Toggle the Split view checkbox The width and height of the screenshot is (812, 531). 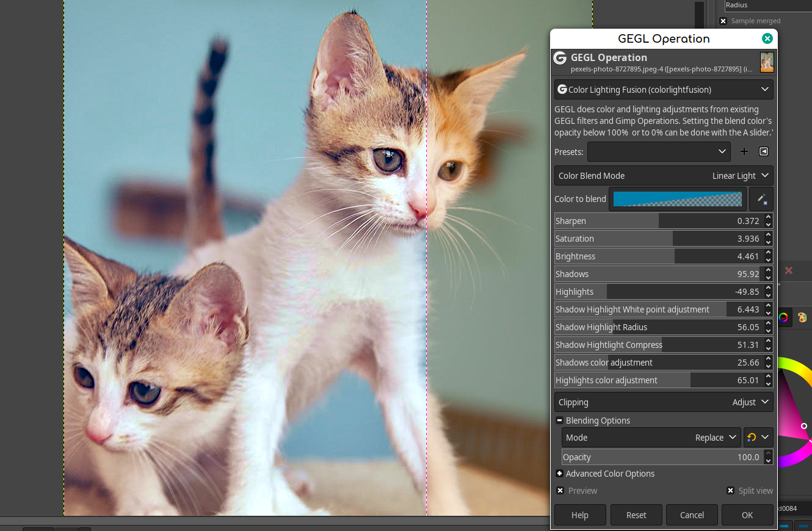click(730, 491)
